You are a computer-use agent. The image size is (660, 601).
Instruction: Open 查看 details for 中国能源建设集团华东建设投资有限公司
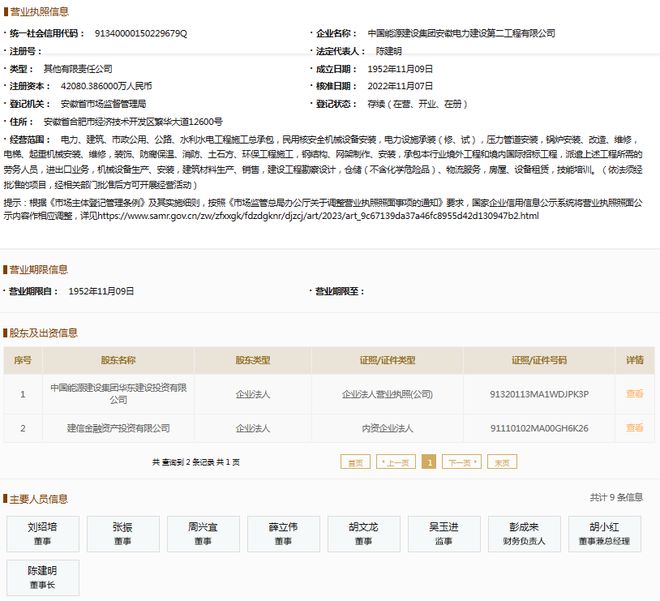[634, 394]
